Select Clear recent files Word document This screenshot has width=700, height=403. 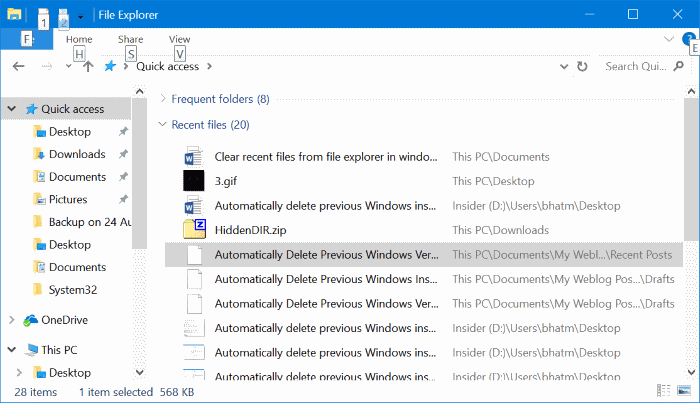pos(326,157)
